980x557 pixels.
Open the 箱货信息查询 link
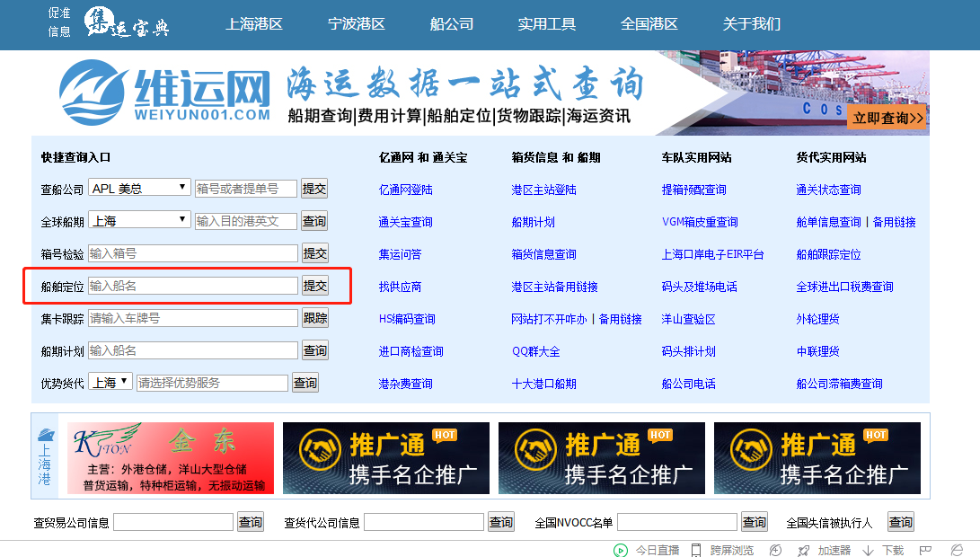click(543, 254)
